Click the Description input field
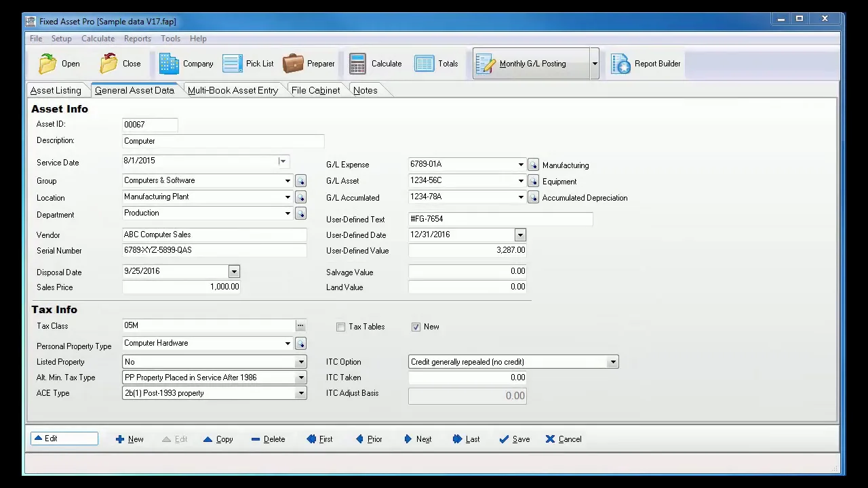 point(223,141)
